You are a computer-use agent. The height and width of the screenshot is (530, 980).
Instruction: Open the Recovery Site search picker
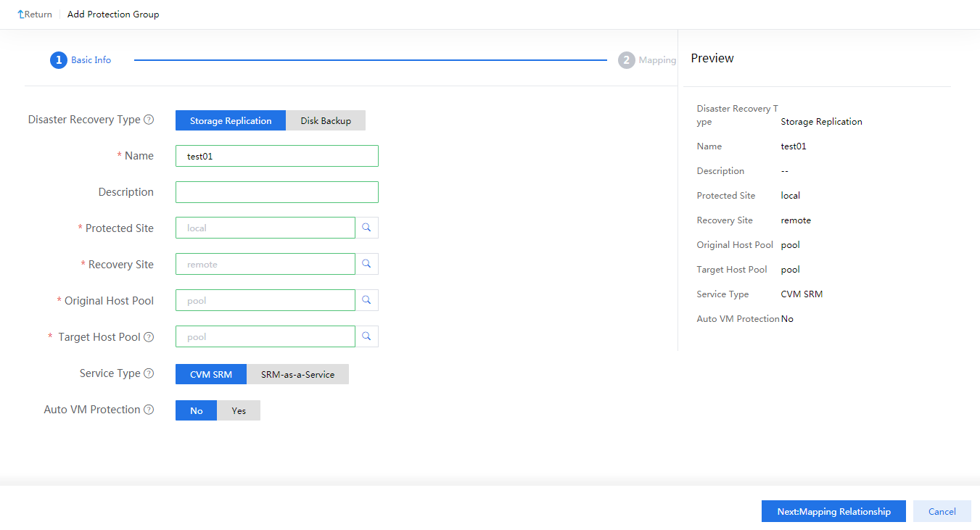[x=366, y=263]
